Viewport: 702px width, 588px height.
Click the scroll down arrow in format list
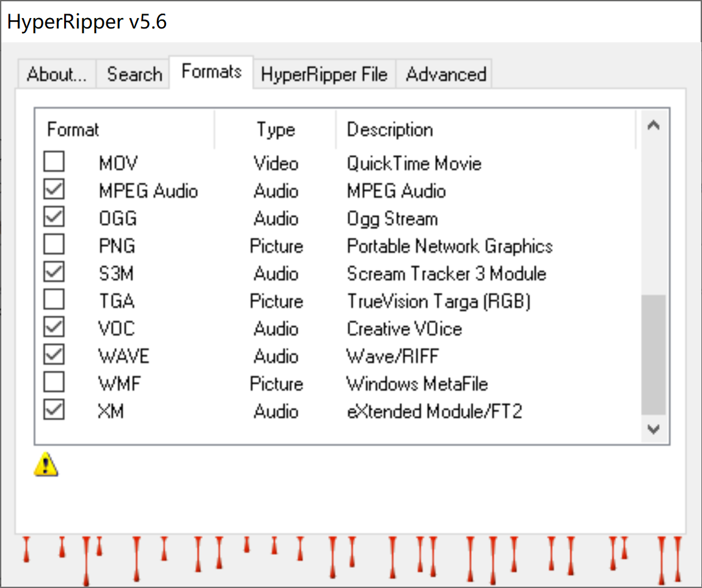coord(653,429)
